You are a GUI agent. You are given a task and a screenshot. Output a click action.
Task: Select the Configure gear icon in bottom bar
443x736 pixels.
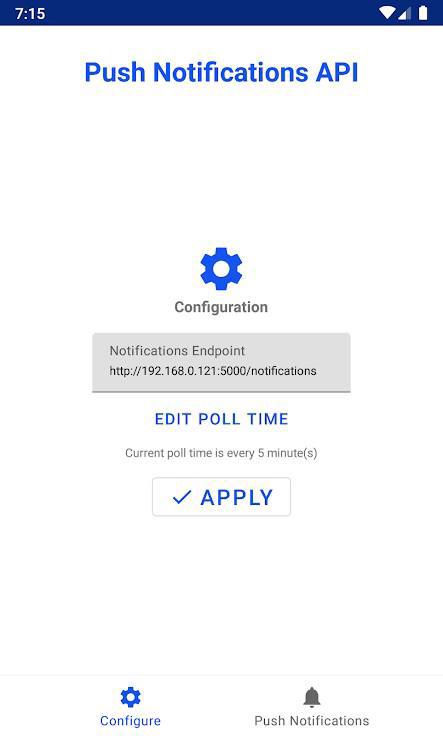[x=130, y=697]
